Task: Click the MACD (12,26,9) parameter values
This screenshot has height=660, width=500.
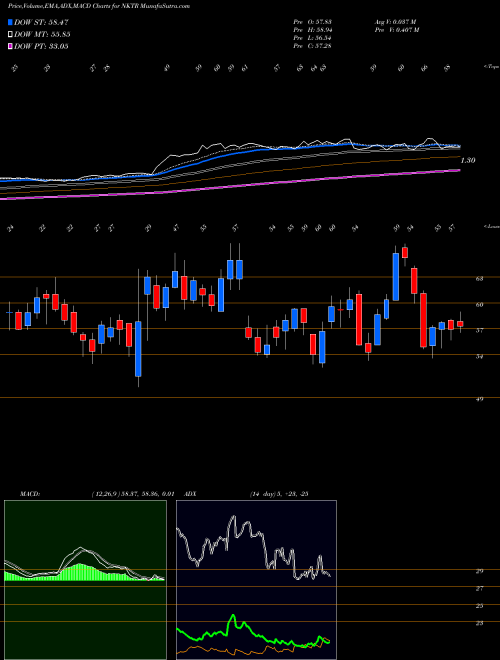Action: coord(133,494)
